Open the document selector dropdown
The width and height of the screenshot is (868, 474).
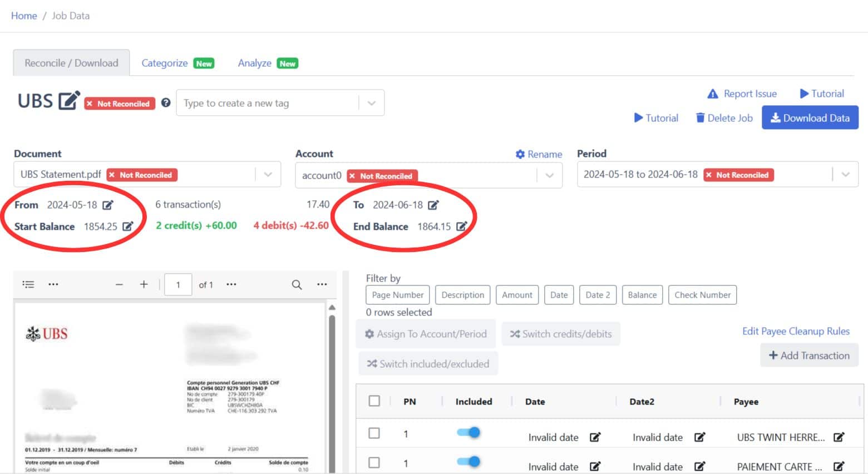pos(268,174)
